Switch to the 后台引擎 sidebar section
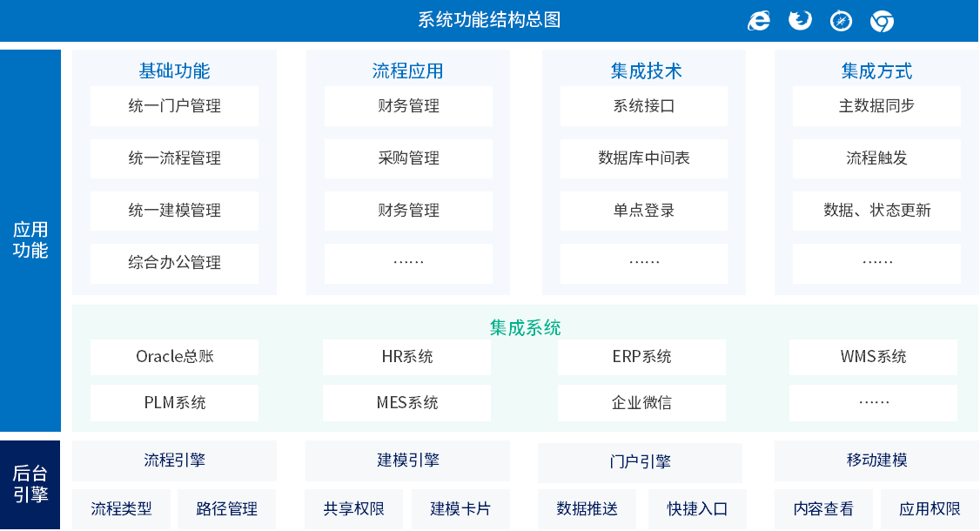Viewport: 980px width, 531px height. 28,484
